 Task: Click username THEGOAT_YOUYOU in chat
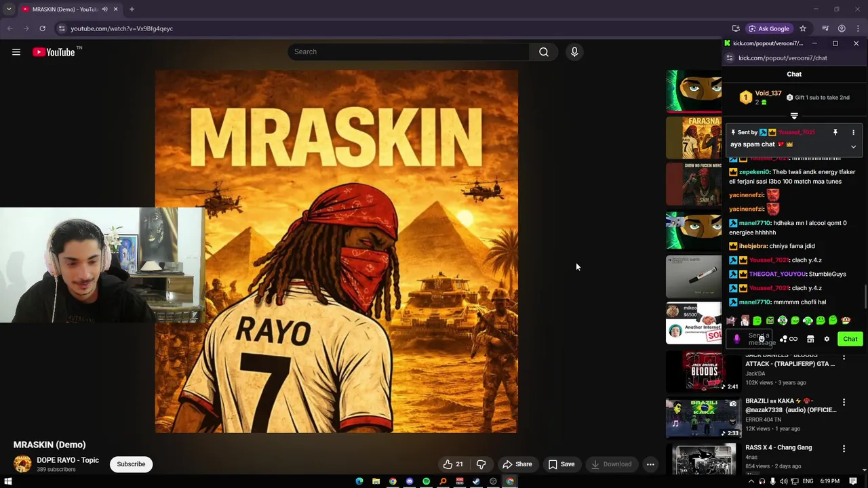(777, 274)
